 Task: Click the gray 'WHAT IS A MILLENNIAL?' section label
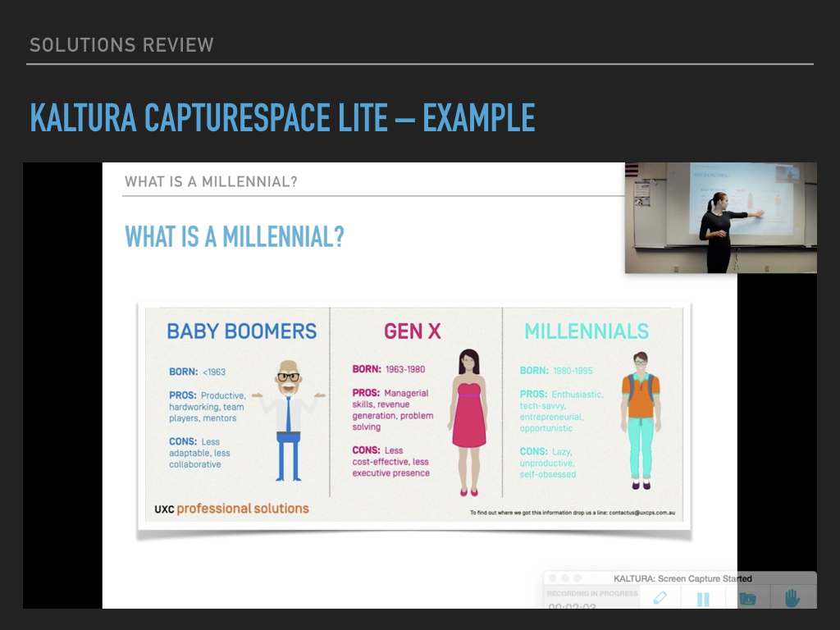tap(211, 182)
